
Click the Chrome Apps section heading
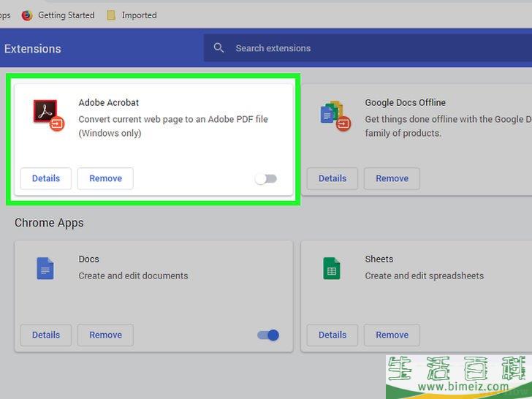click(49, 223)
